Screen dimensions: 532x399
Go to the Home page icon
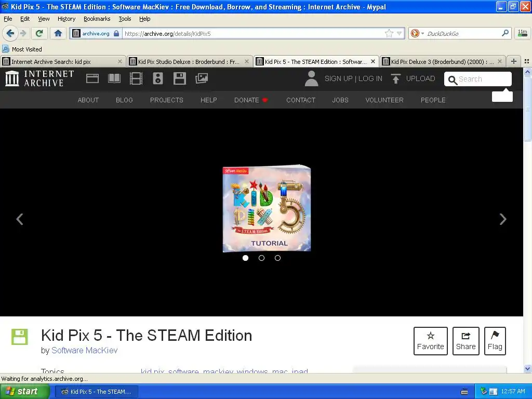(58, 33)
